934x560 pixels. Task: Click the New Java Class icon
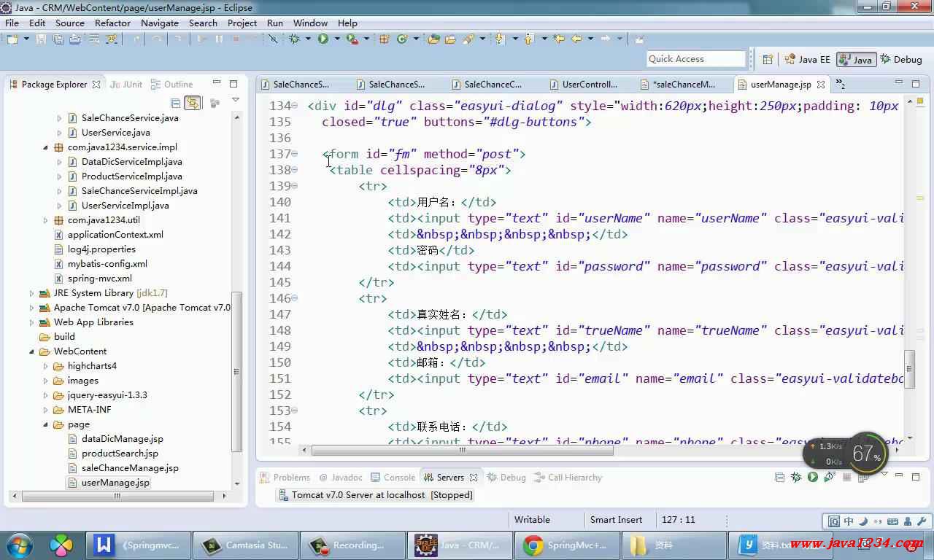coord(402,39)
